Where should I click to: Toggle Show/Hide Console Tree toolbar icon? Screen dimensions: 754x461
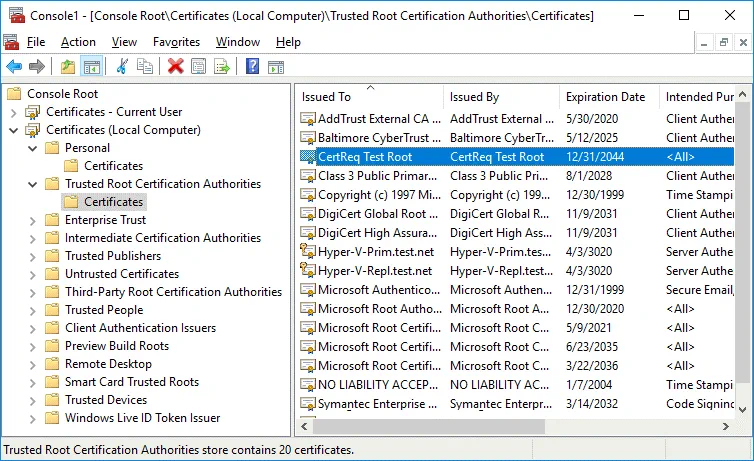91,66
